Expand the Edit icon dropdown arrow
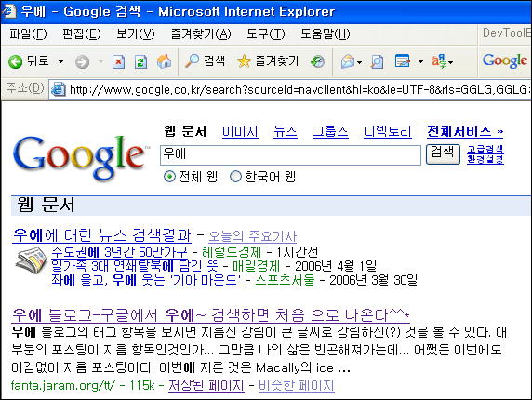 420,61
